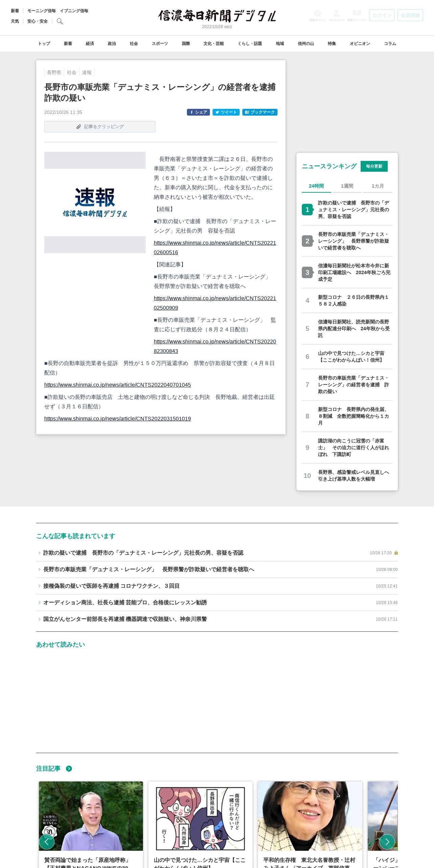
Task: Open コラム navigation item
Action: click(390, 44)
